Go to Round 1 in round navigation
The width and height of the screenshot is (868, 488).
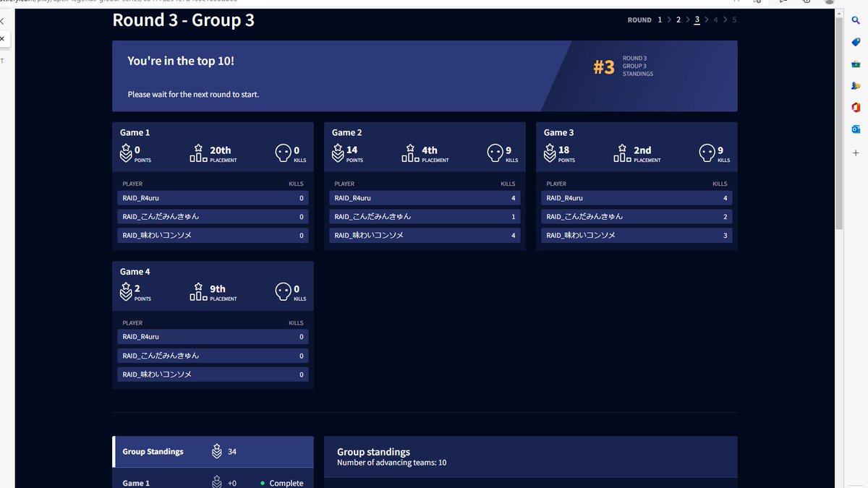coord(660,20)
